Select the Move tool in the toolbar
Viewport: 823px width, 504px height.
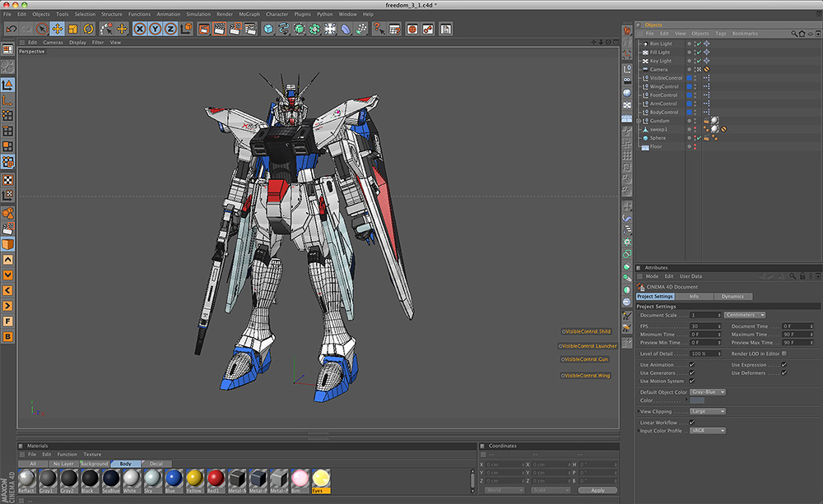click(x=56, y=29)
